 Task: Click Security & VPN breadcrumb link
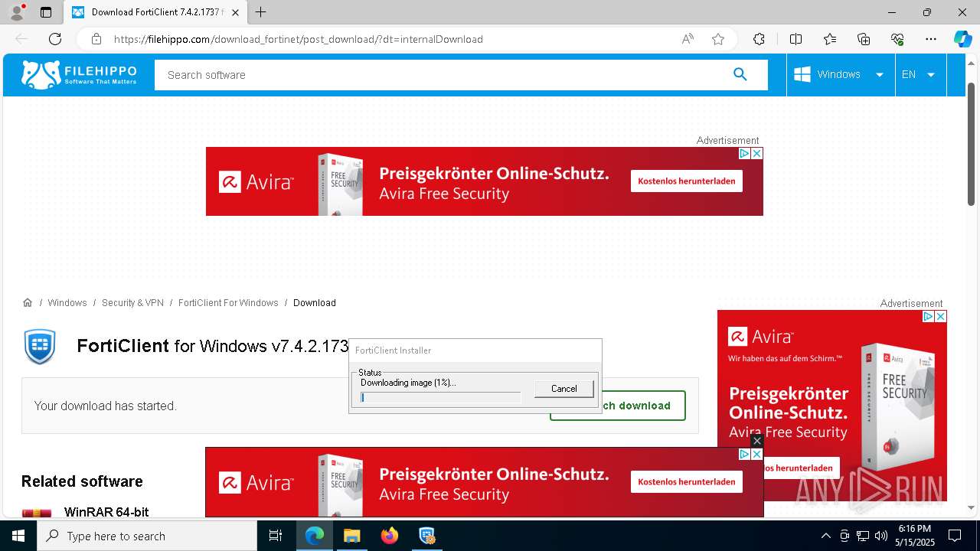pos(132,302)
